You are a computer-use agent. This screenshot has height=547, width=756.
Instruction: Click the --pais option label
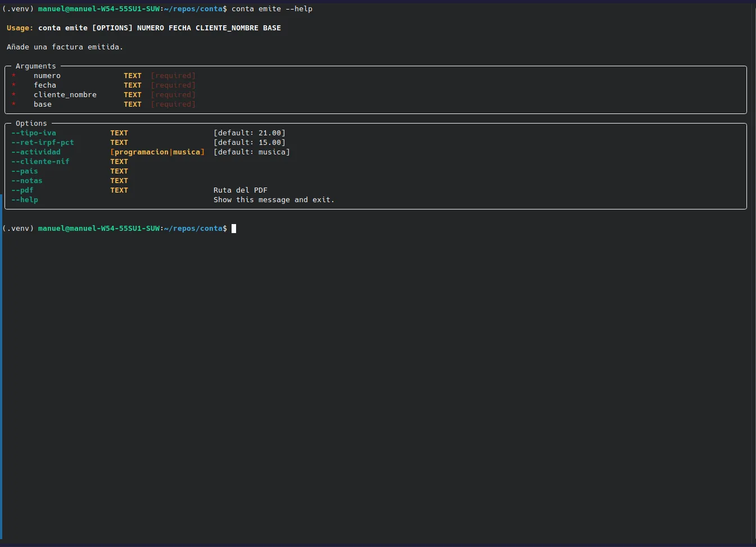tap(24, 171)
